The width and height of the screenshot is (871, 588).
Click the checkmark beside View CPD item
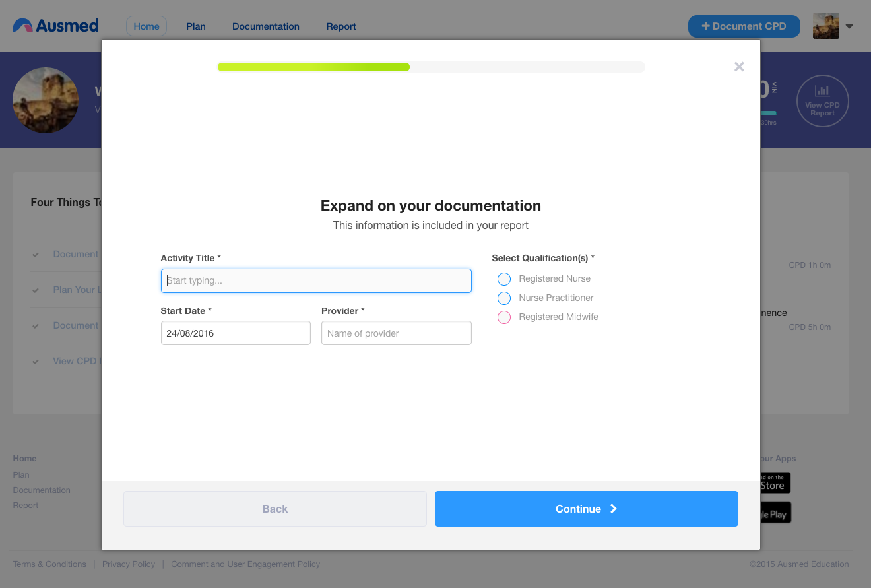pos(36,362)
